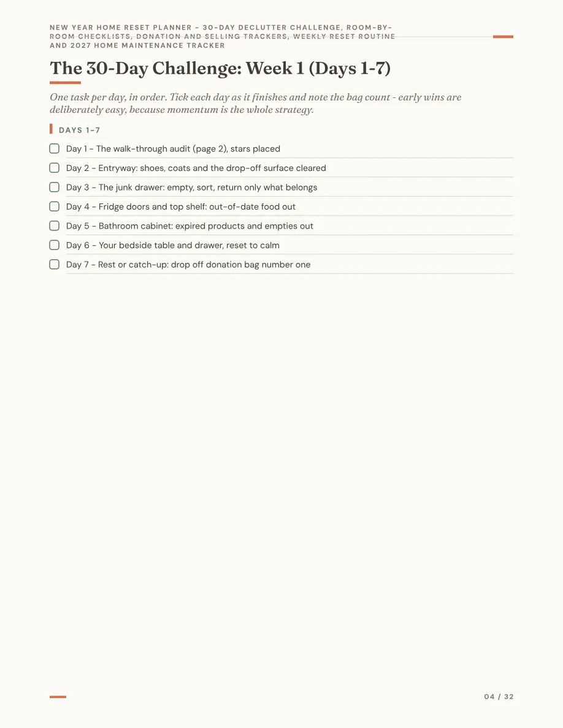Click the page number 04 / 32
Screen dimensions: 563x728
coord(499,696)
